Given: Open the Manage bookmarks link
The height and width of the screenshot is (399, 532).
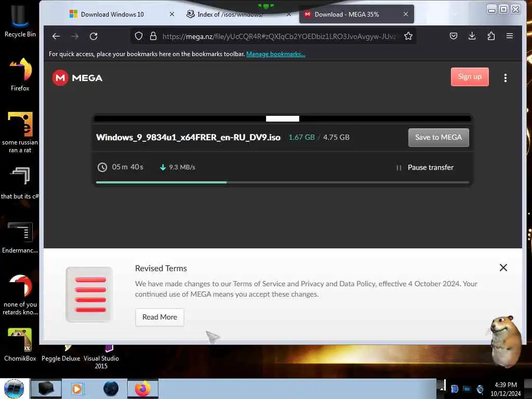Looking at the screenshot, I should tap(275, 54).
